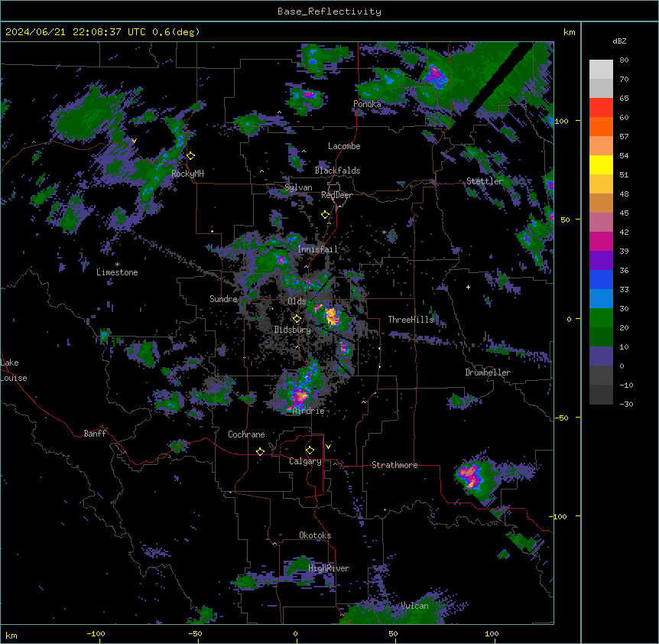Click the dBZ legend heading
The height and width of the screenshot is (644, 659).
[x=619, y=41]
